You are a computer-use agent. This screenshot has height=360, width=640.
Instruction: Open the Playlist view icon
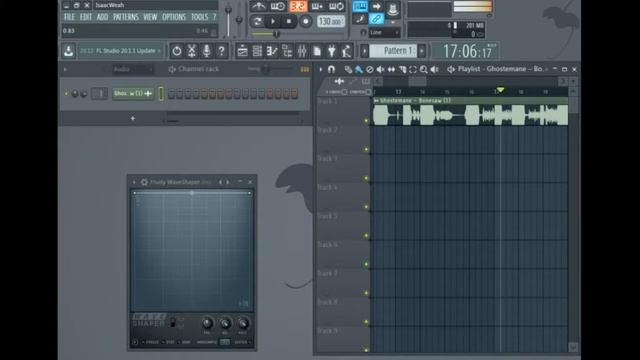(242, 51)
